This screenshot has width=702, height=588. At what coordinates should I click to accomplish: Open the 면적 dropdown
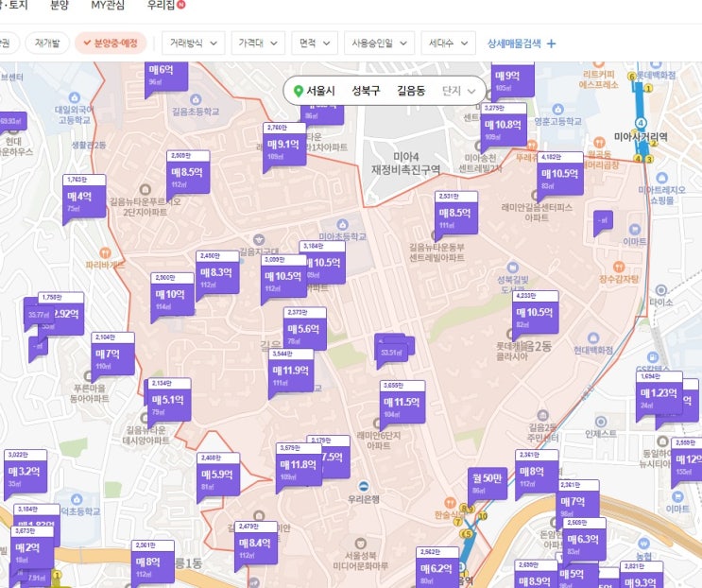[315, 43]
